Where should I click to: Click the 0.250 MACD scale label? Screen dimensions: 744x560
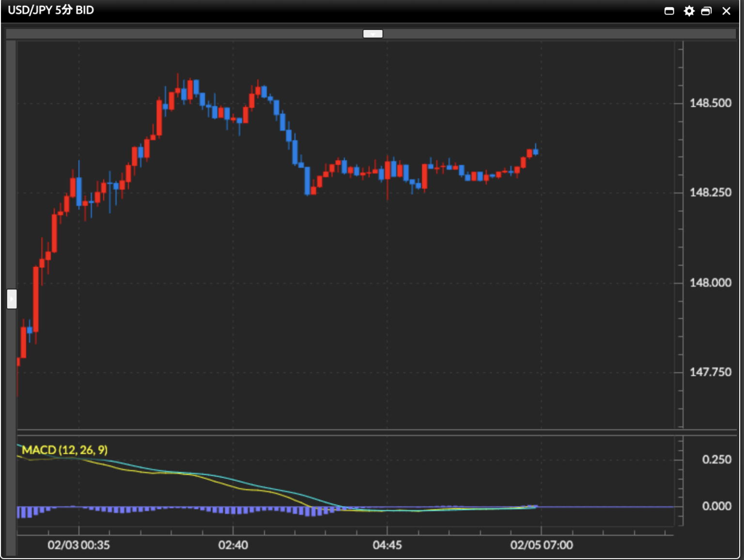(716, 459)
